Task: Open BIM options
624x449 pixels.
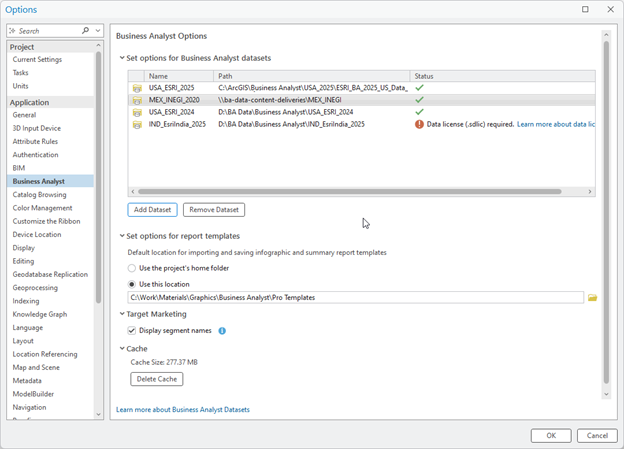Action: click(19, 168)
